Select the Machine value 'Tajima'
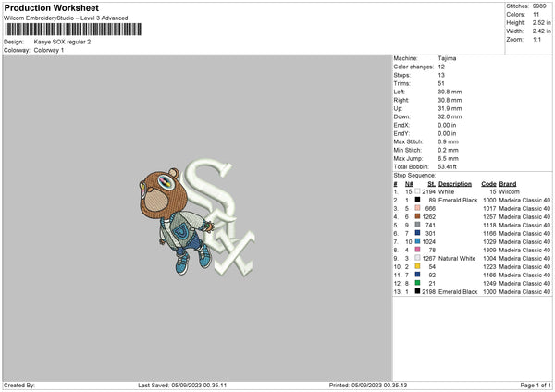The height and width of the screenshot is (392, 555). [x=447, y=58]
